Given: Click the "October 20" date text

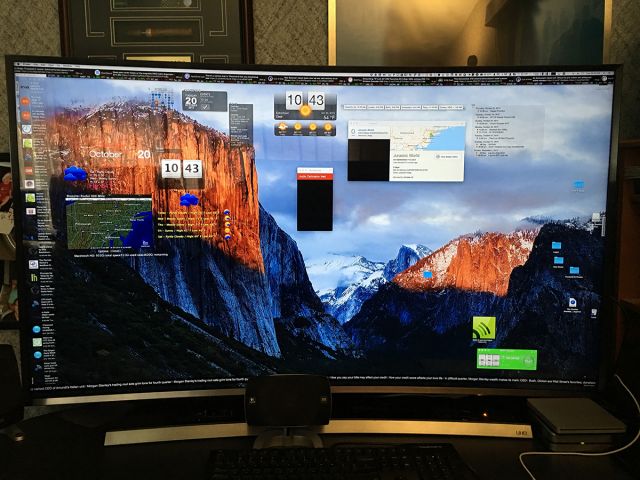Looking at the screenshot, I should point(120,155).
